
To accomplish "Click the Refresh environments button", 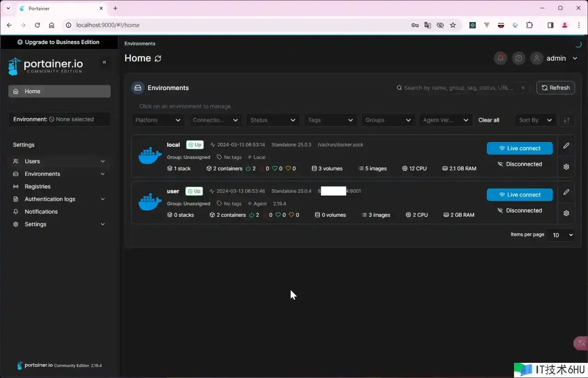I will point(555,88).
